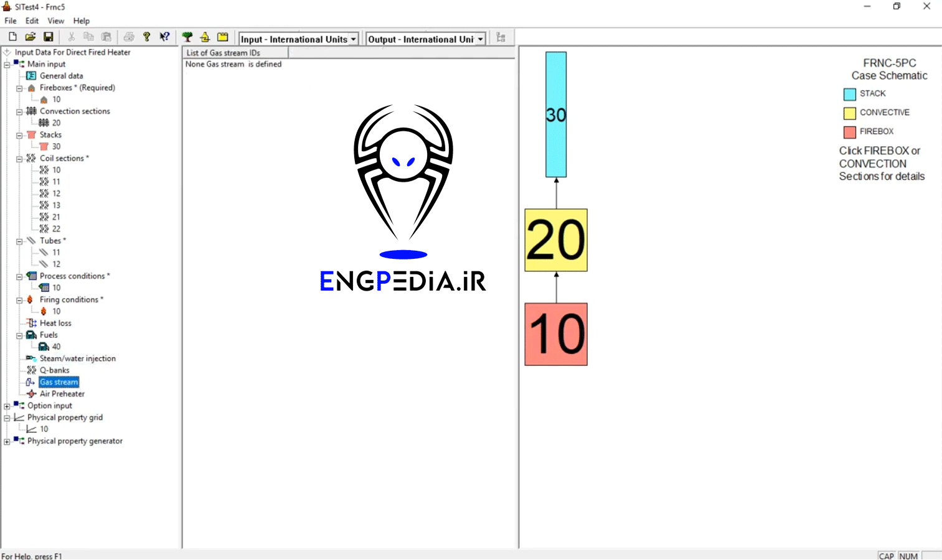Activate the context help arrow-question icon
Screen dimensions: 942x560
pos(164,37)
